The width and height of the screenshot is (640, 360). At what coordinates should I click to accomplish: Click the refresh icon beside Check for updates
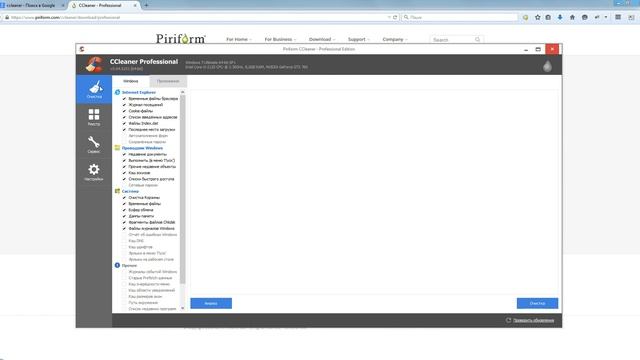(x=509, y=320)
